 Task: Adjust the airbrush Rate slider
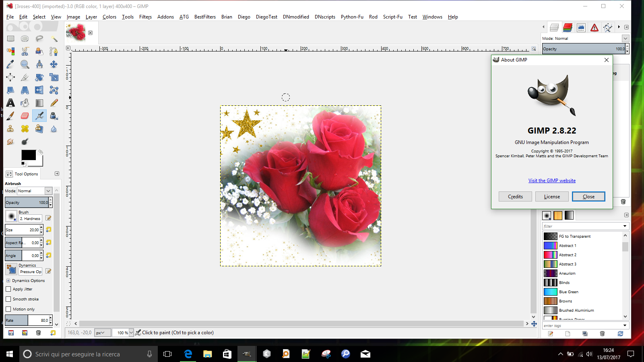pos(27,321)
